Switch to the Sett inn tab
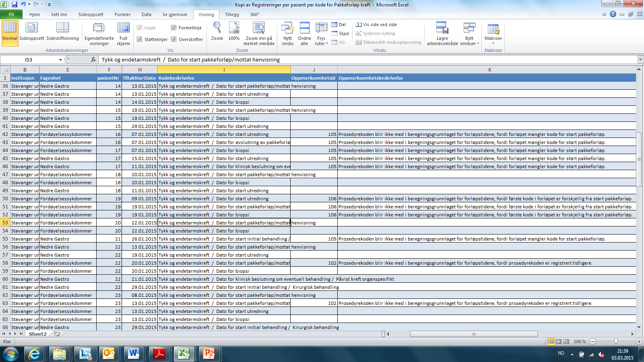 tap(59, 14)
